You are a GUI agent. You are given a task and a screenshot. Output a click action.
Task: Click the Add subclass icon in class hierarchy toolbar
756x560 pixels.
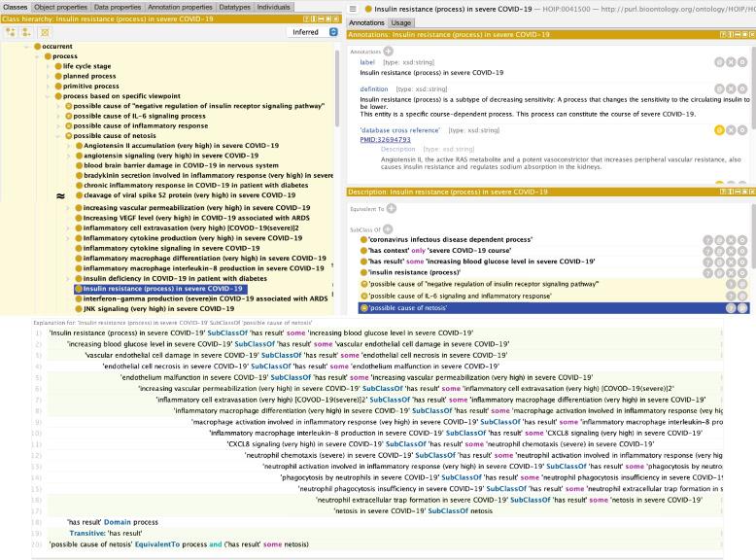click(x=11, y=32)
